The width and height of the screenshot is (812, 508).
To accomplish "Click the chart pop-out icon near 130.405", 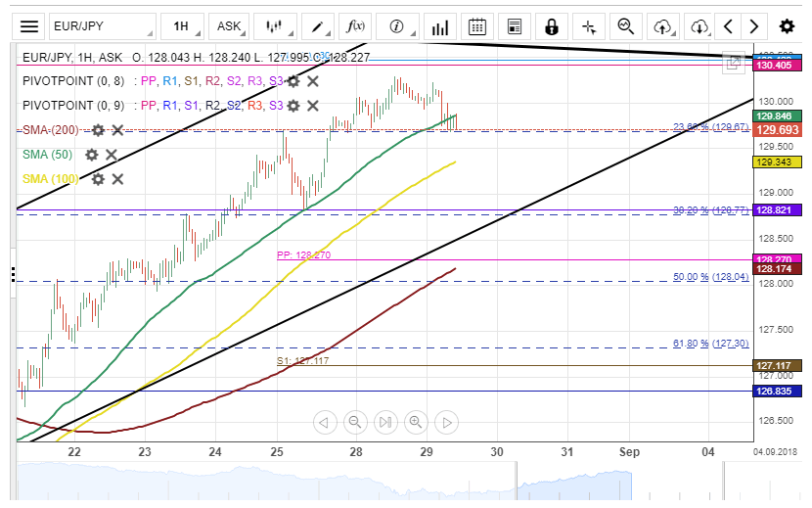I will 733,64.
